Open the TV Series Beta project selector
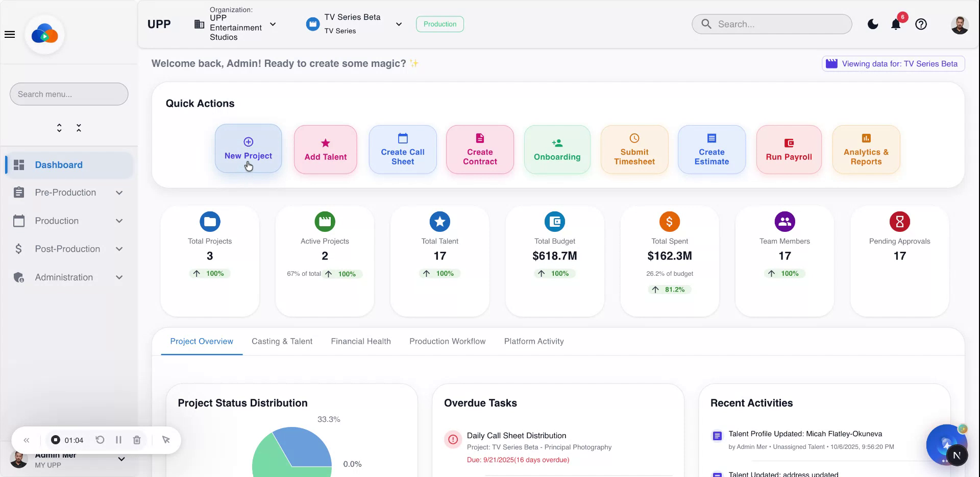 [399, 24]
